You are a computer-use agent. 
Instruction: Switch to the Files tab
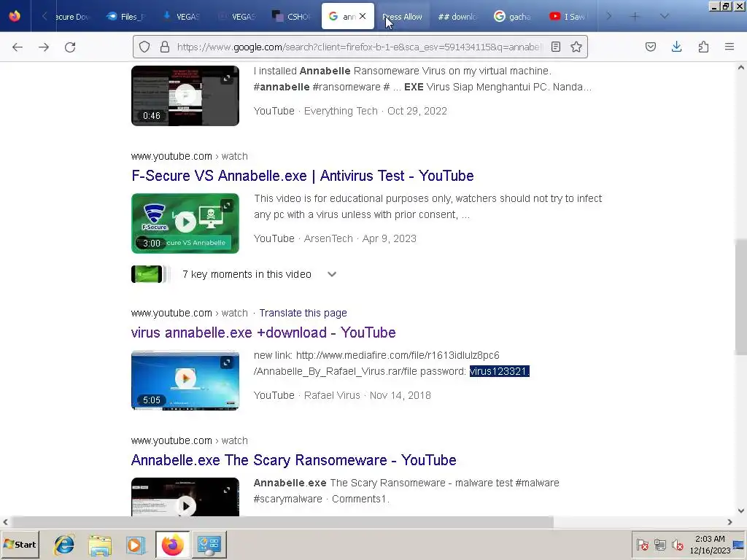126,17
